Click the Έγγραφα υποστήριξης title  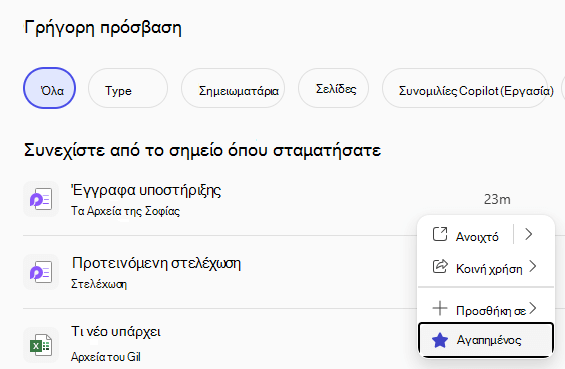[146, 190]
